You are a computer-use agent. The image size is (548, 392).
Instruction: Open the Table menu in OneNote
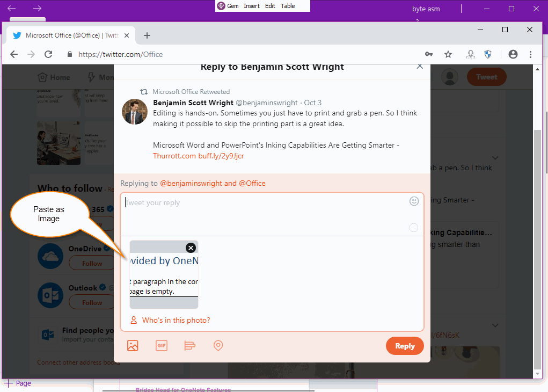288,6
